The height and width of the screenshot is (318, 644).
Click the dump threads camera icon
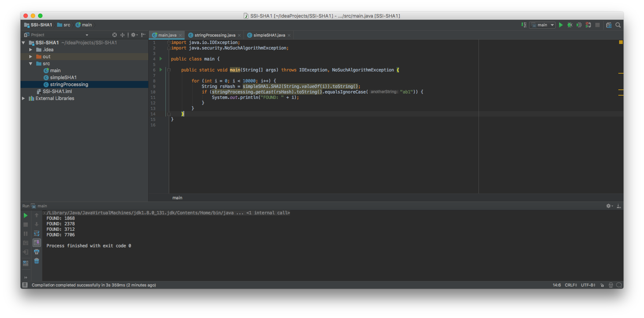point(26,243)
